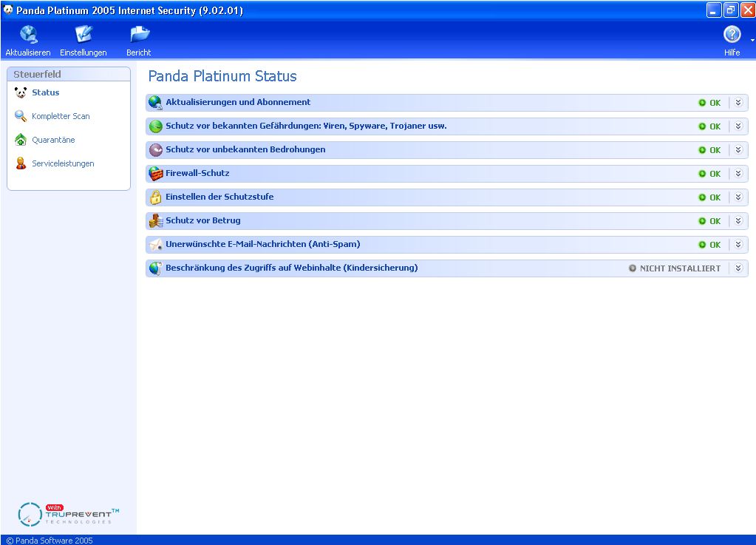Click the Firewall-Schutz brick wall icon
This screenshot has height=545, width=756.
coord(155,174)
